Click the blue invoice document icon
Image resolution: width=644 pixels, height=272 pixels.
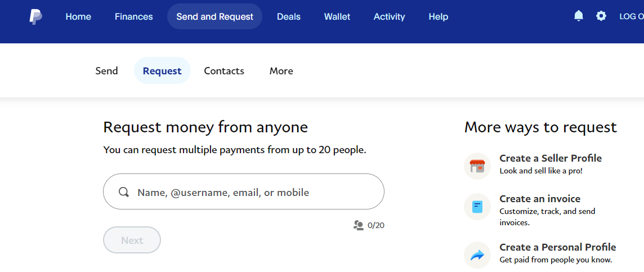point(477,207)
